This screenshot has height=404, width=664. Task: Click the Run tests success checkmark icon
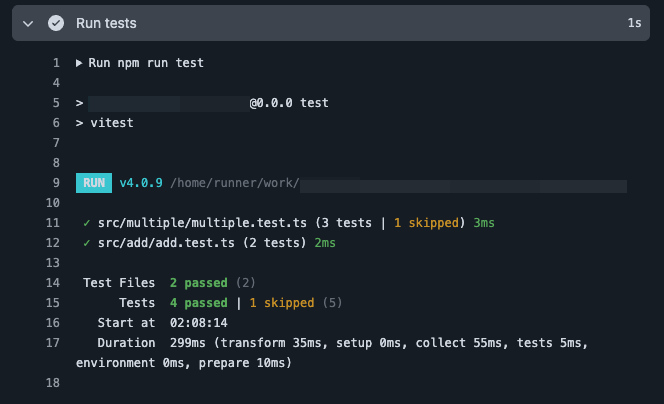(x=56, y=23)
